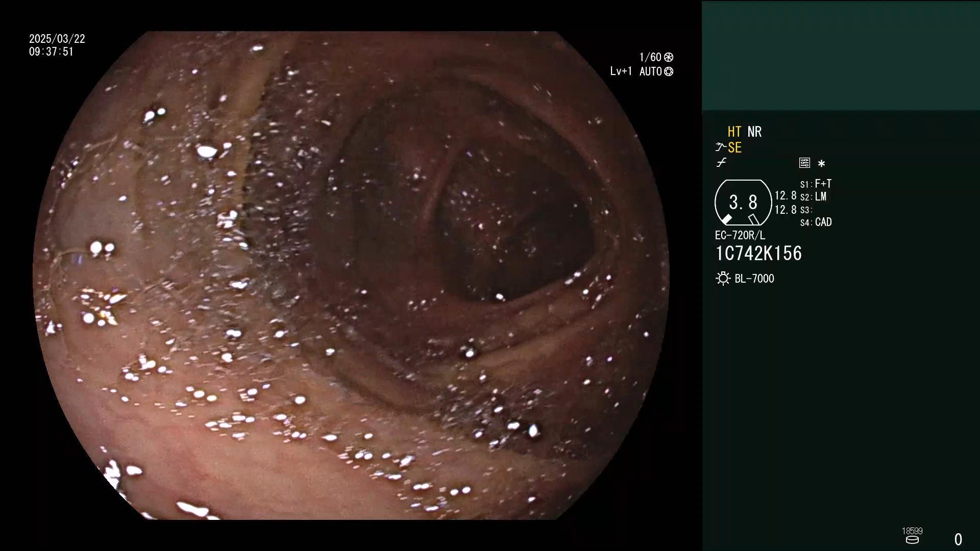Viewport: 980px width, 551px height.
Task: Click the iris icon beside AUTO
Action: pos(669,71)
